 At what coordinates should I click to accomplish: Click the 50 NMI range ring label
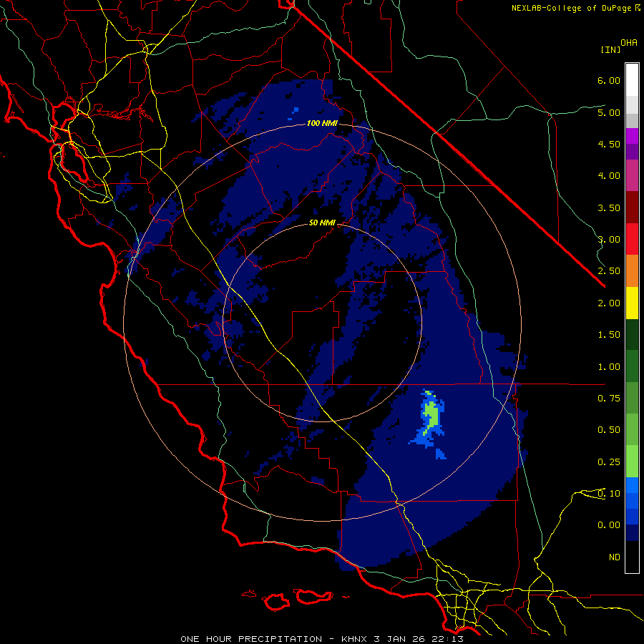coord(322,223)
